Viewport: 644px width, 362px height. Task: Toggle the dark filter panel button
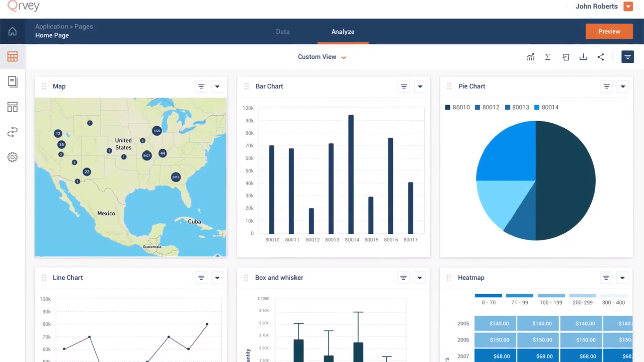[627, 57]
